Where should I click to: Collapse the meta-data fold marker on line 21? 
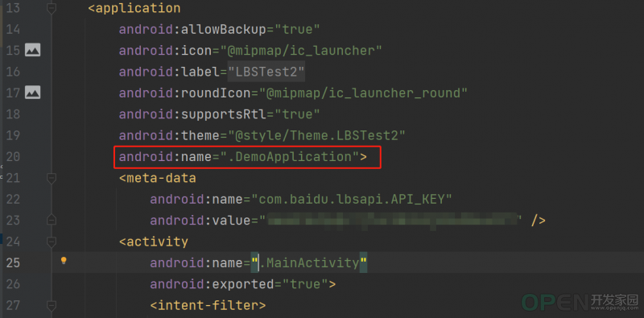pos(52,178)
